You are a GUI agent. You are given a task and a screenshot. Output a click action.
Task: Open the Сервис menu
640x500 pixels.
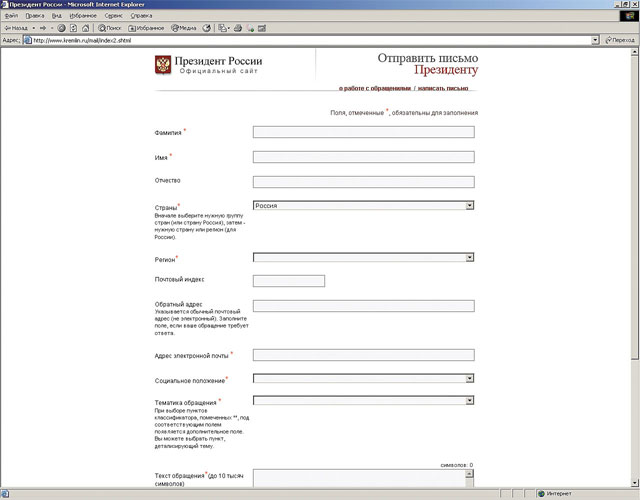point(113,16)
